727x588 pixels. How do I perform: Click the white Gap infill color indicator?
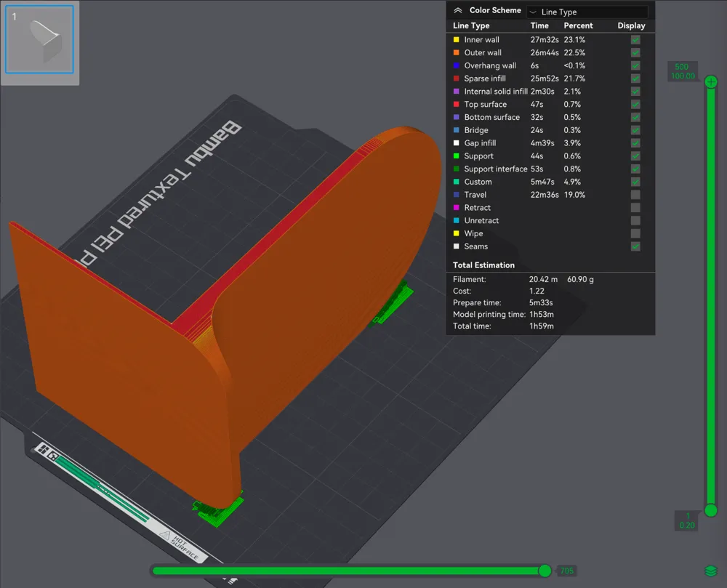(456, 142)
